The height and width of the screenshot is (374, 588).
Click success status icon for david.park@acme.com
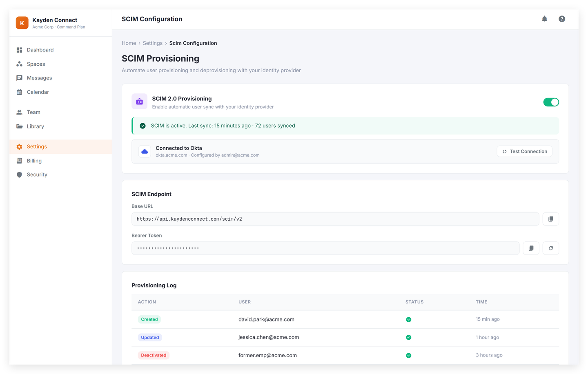[408, 319]
